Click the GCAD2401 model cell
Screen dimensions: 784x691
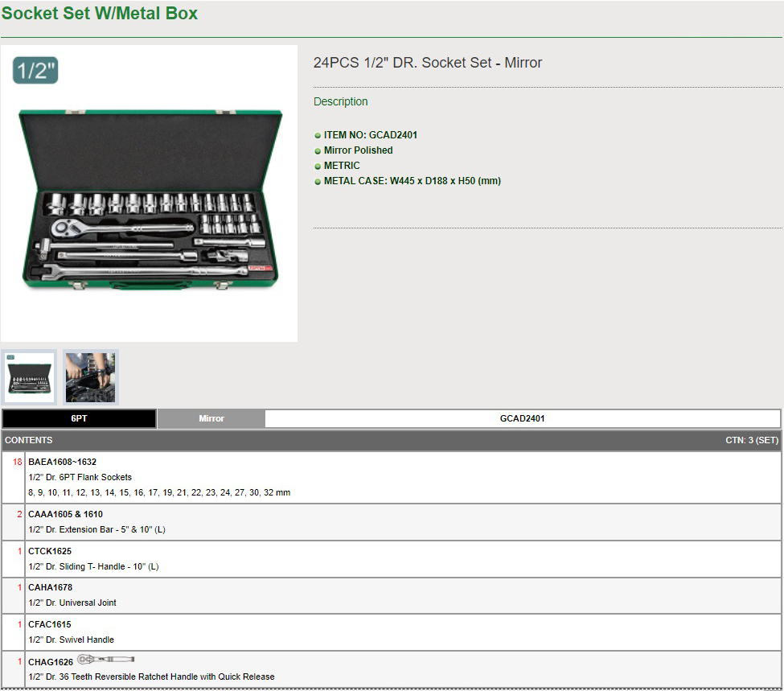[x=523, y=418]
